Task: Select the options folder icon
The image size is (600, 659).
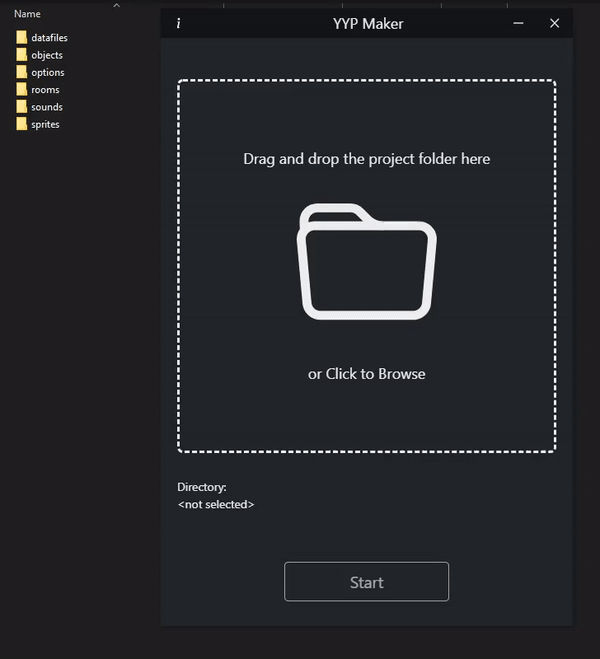Action: (x=21, y=72)
